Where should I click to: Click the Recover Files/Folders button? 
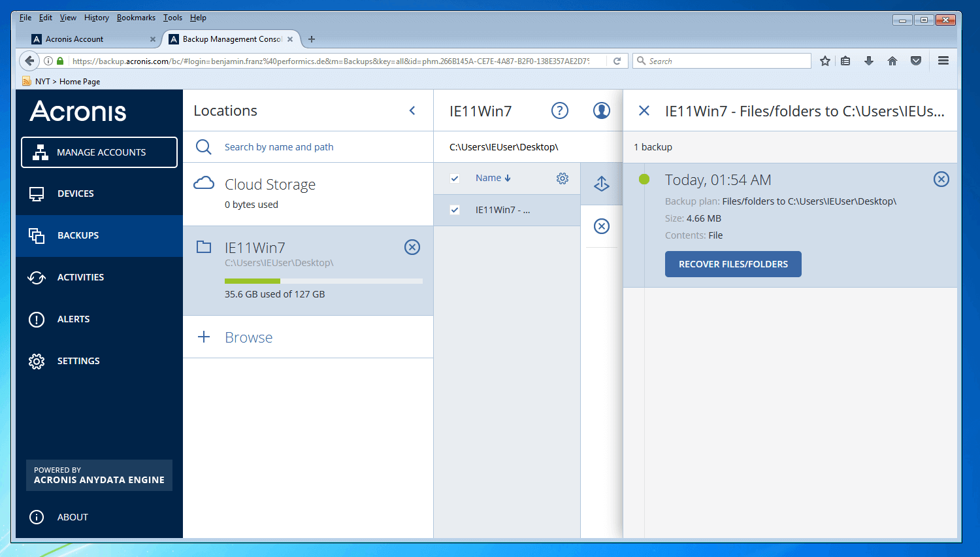coord(732,264)
